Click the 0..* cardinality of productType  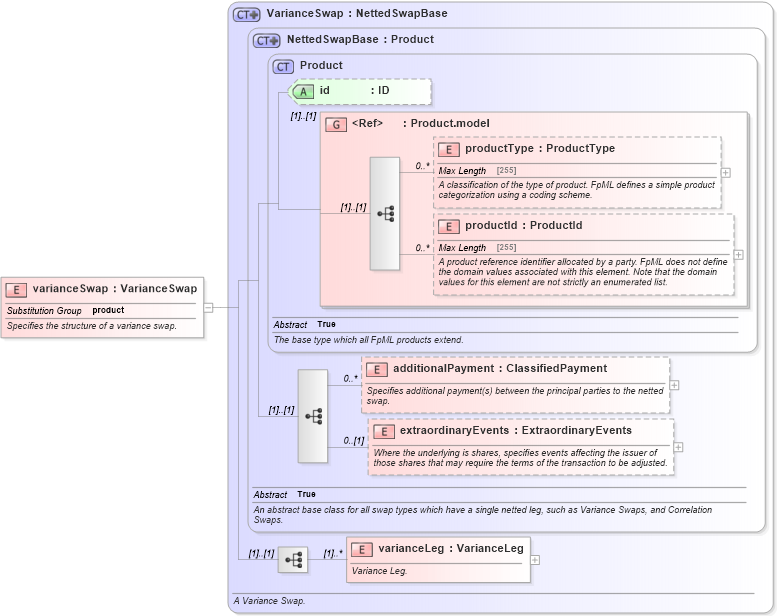coord(423,166)
